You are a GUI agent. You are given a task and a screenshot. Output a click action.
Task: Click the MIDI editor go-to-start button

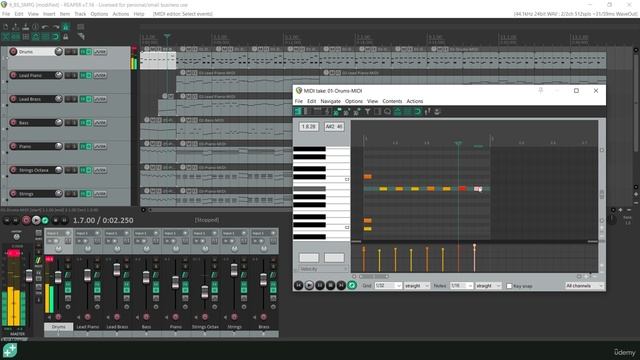pyautogui.click(x=298, y=286)
